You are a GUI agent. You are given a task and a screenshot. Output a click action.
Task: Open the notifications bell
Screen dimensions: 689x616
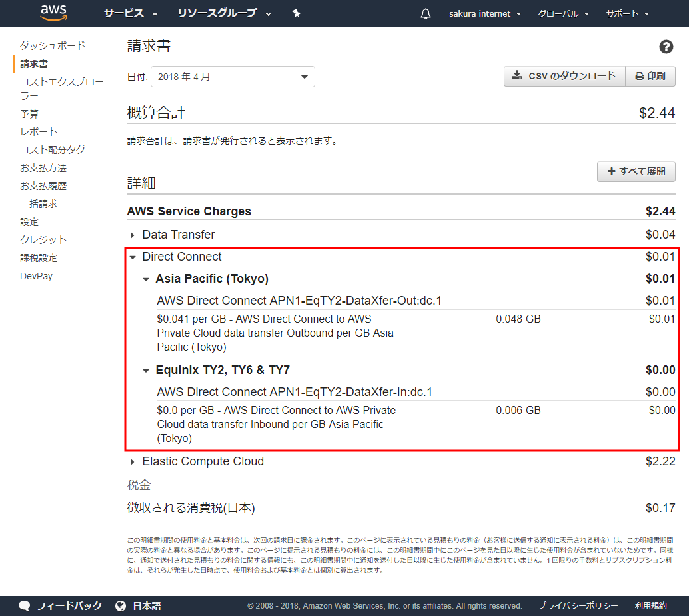(x=426, y=14)
